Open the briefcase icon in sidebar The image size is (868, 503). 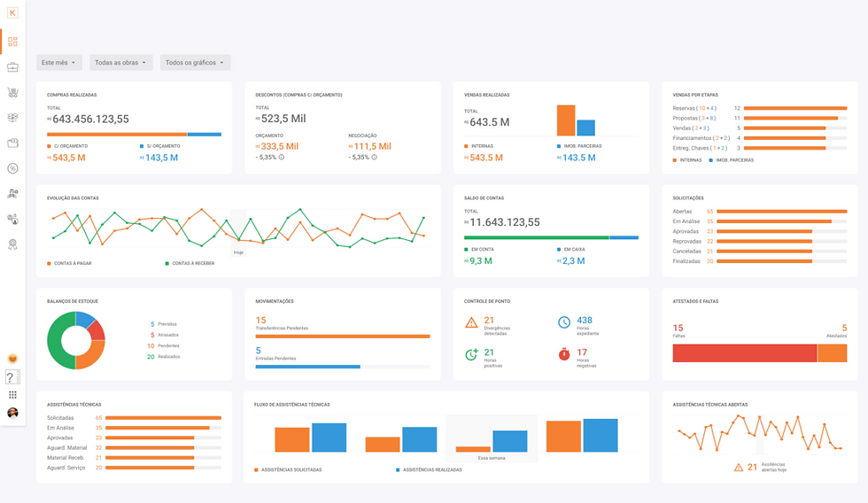point(12,67)
